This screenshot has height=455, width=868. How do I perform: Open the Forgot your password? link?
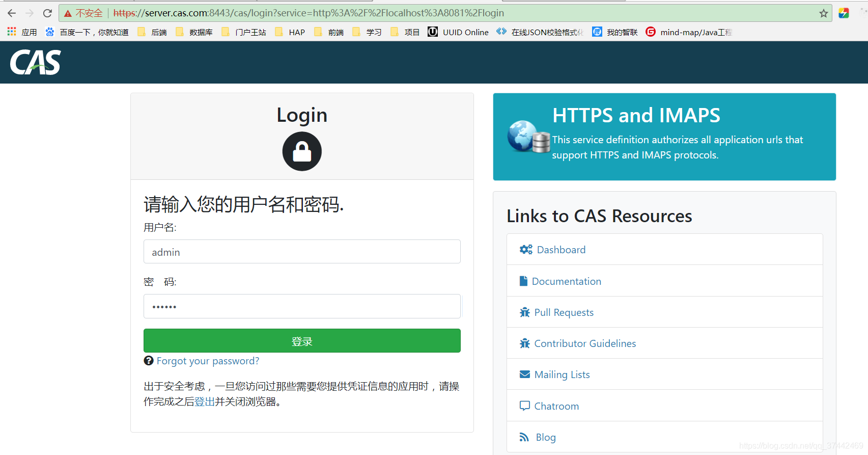click(208, 361)
